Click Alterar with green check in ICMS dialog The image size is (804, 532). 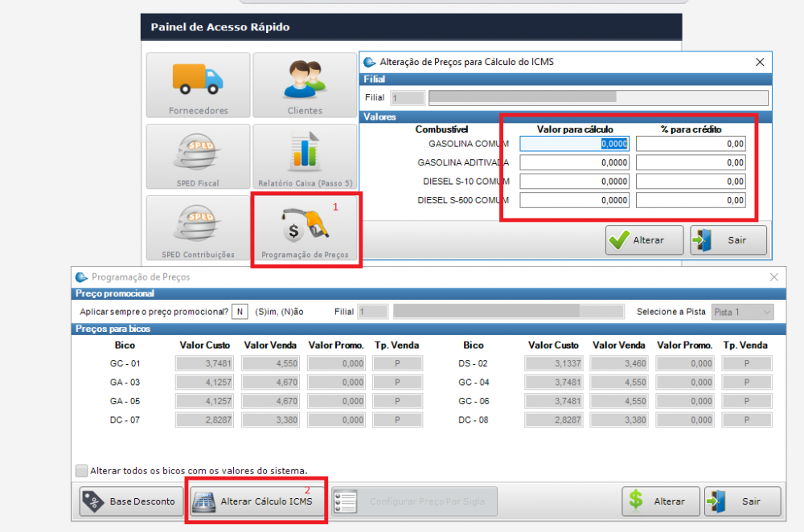coord(644,239)
